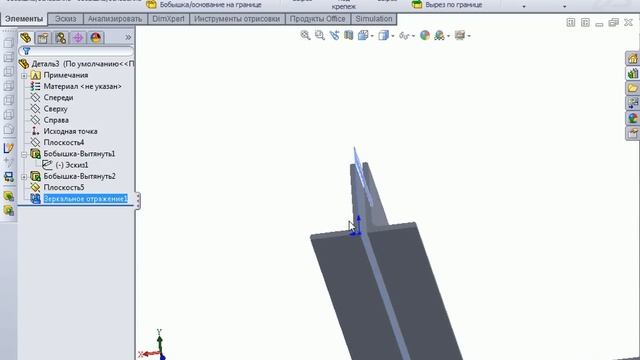Open View Settings dropdown arrow
Image resolution: width=640 pixels, height=360 pixels.
tap(469, 36)
